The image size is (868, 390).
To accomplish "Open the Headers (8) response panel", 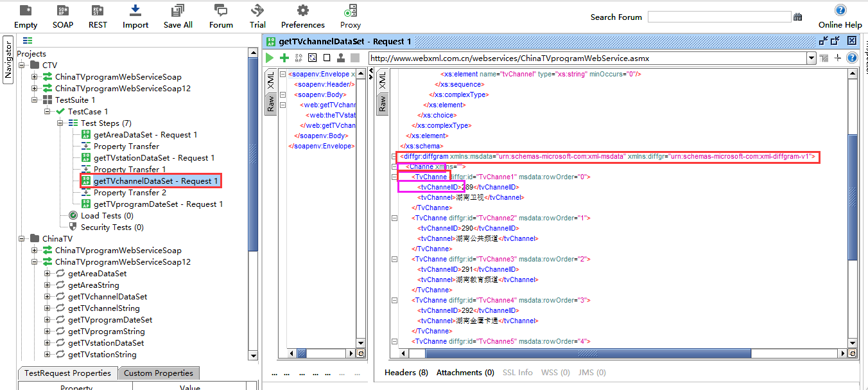I will 406,373.
